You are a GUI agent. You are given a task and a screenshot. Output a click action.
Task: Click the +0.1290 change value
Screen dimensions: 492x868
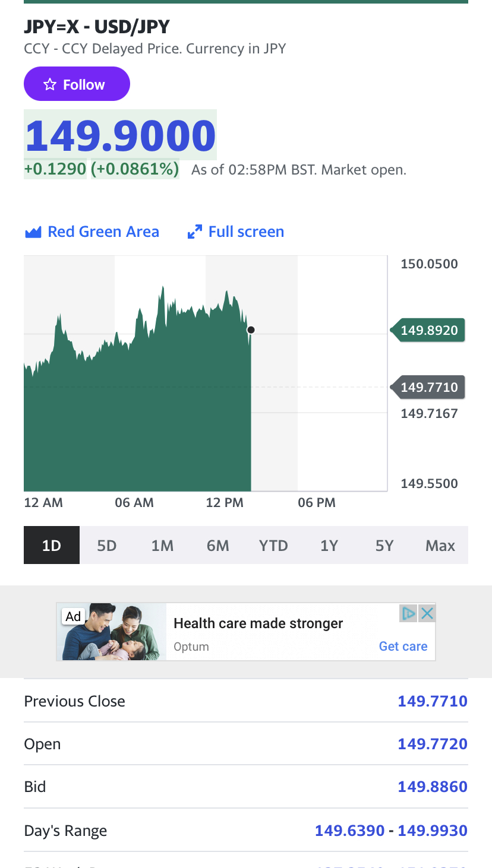click(x=55, y=169)
